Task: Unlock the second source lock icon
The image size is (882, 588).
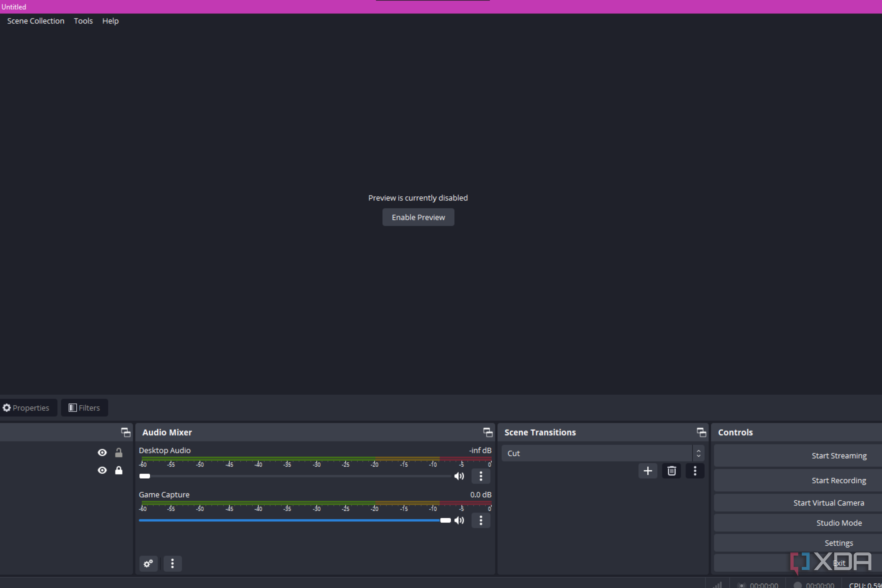Action: click(118, 470)
